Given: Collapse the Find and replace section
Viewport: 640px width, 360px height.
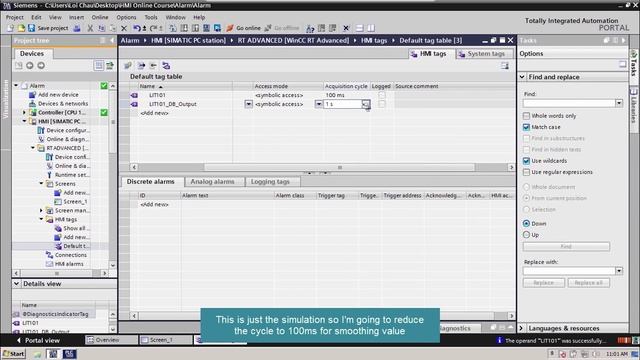Looking at the screenshot, I should 522,77.
